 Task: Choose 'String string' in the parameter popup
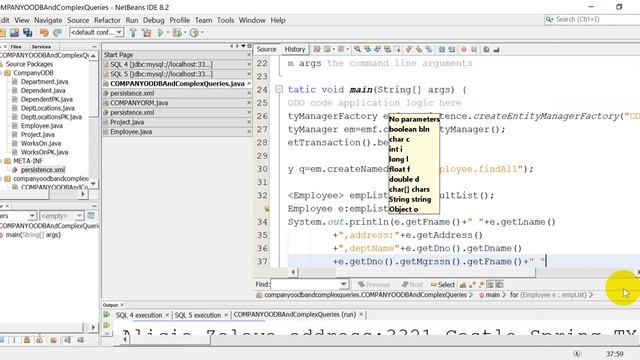(x=410, y=199)
